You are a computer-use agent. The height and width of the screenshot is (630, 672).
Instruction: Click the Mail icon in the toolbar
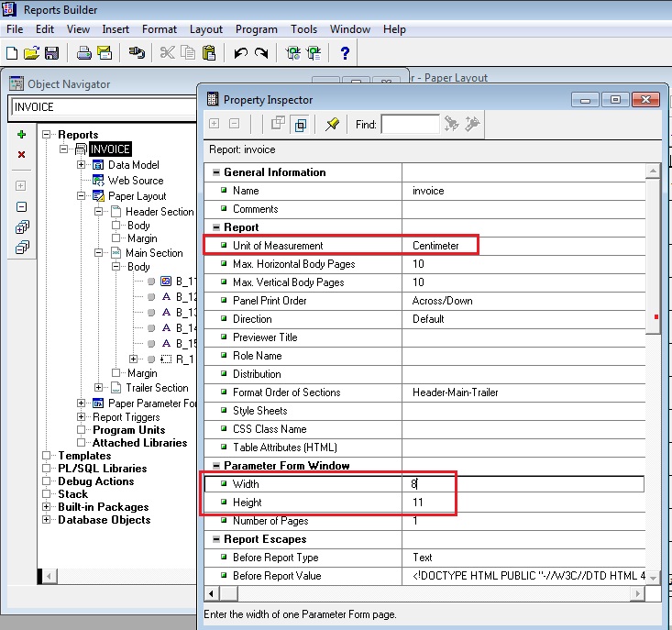click(105, 53)
